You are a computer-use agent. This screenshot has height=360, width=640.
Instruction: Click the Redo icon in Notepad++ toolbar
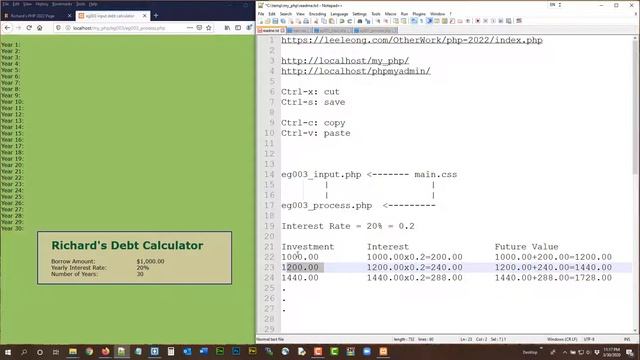[350, 21]
